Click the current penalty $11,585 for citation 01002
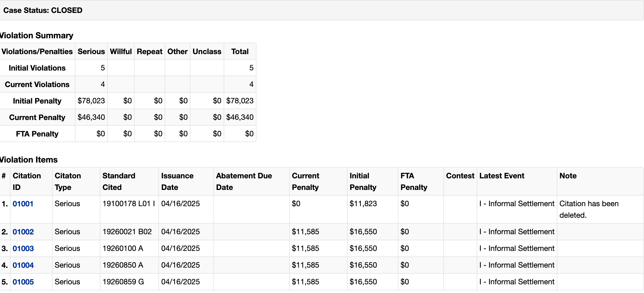This screenshot has width=644, height=293. (x=306, y=232)
